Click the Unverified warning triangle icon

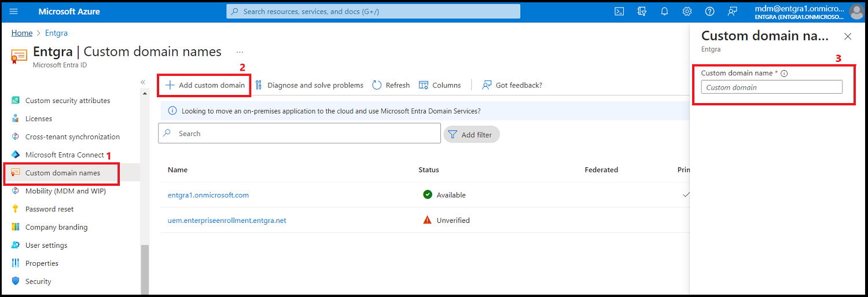(x=428, y=220)
